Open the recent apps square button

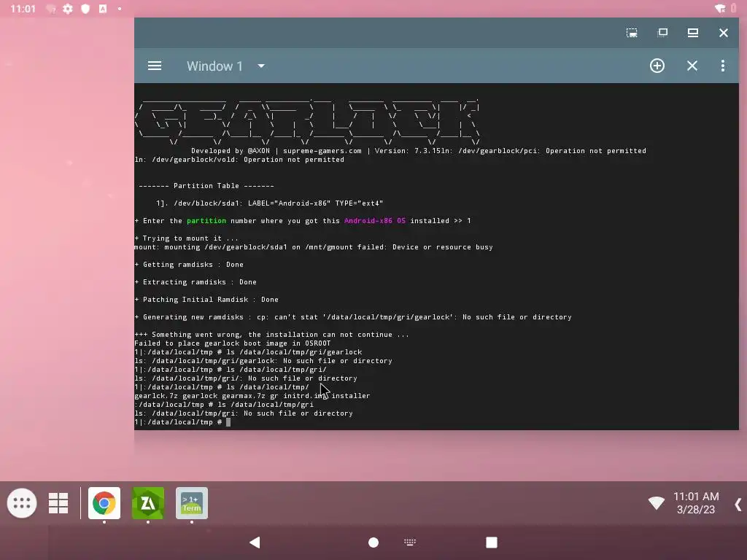[492, 542]
